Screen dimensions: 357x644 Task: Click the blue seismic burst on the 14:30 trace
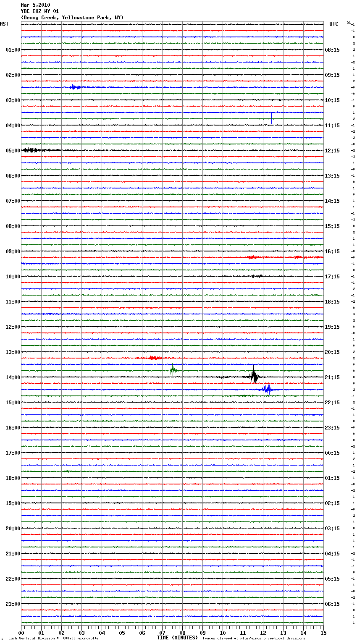[266, 390]
